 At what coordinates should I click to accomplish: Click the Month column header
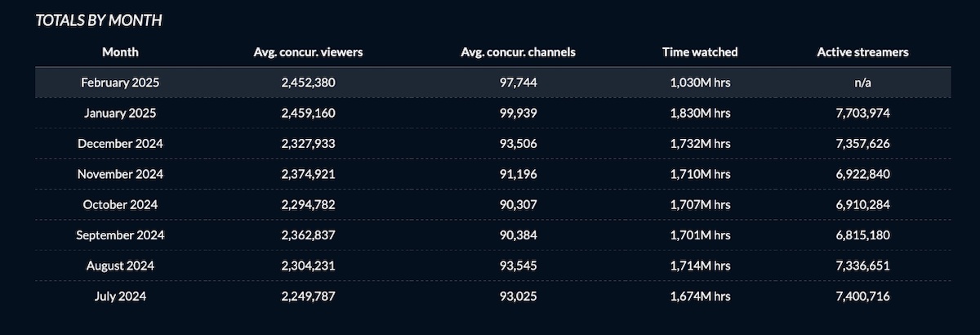[120, 52]
